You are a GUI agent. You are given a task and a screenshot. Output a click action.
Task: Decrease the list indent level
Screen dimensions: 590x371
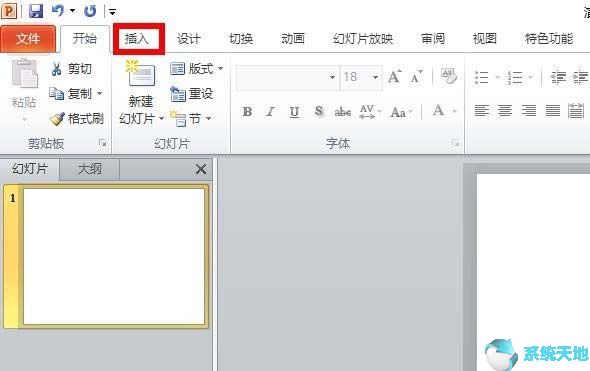(558, 77)
